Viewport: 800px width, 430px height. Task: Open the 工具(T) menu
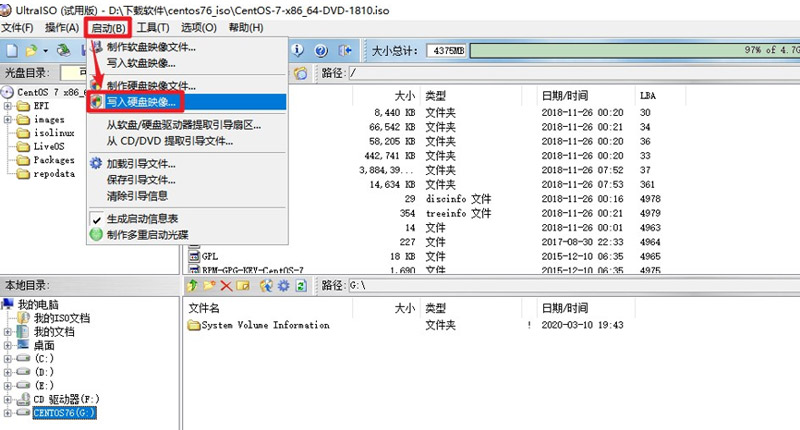click(x=152, y=27)
